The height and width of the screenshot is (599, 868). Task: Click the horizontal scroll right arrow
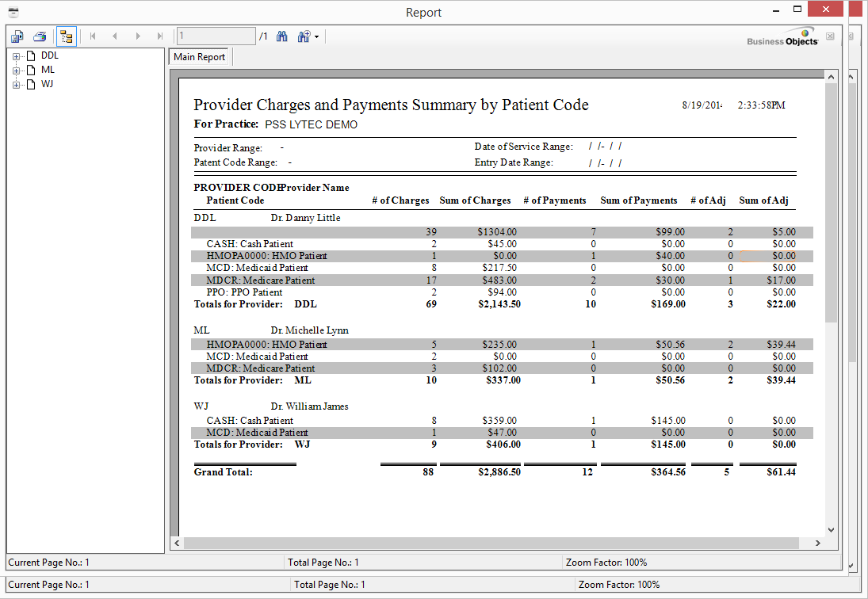[817, 543]
